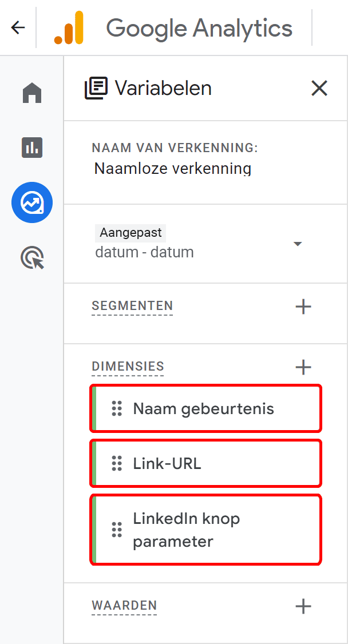Viewport: 348px width, 644px height.
Task: Click the back arrow icon
Action: click(x=18, y=27)
